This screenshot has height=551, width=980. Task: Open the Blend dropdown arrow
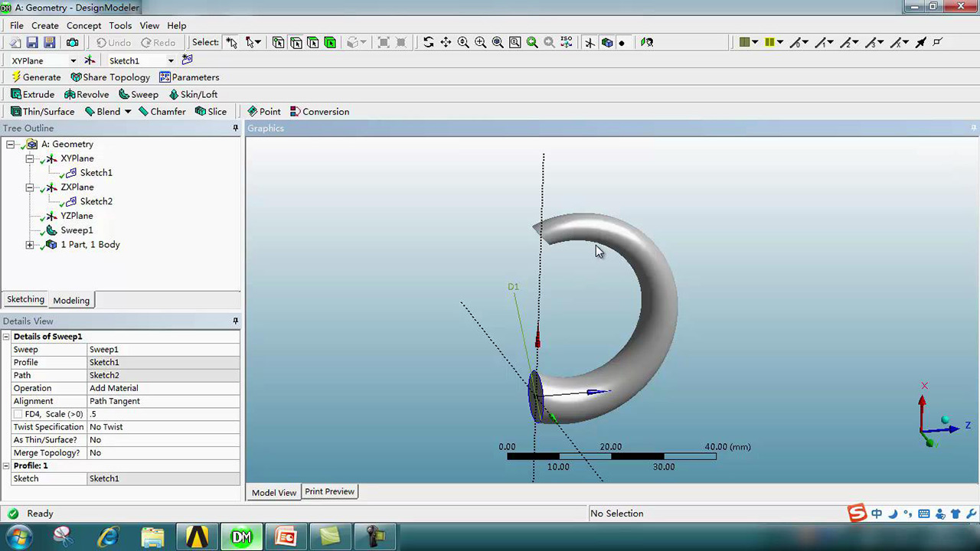(x=128, y=112)
